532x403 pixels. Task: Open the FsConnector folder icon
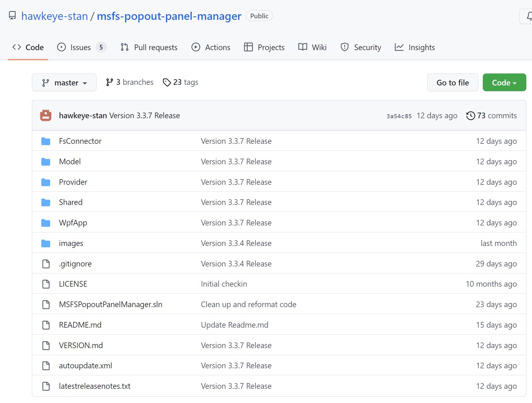tap(46, 141)
